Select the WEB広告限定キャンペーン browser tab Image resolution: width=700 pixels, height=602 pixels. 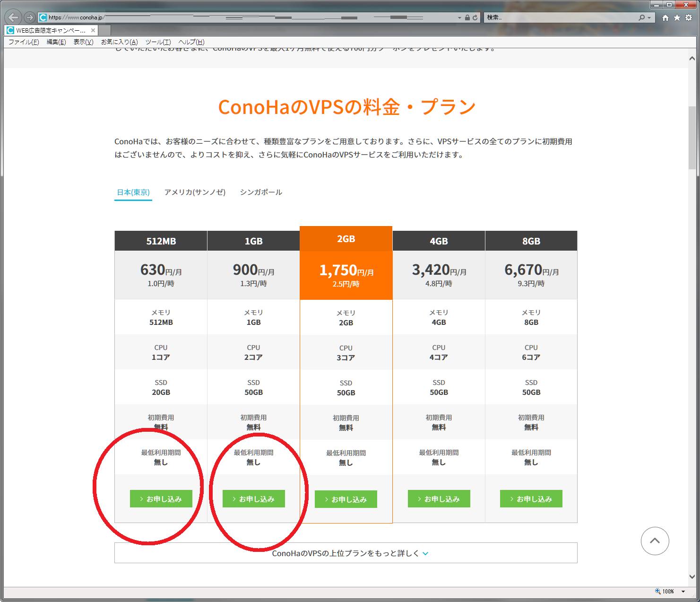(51, 30)
